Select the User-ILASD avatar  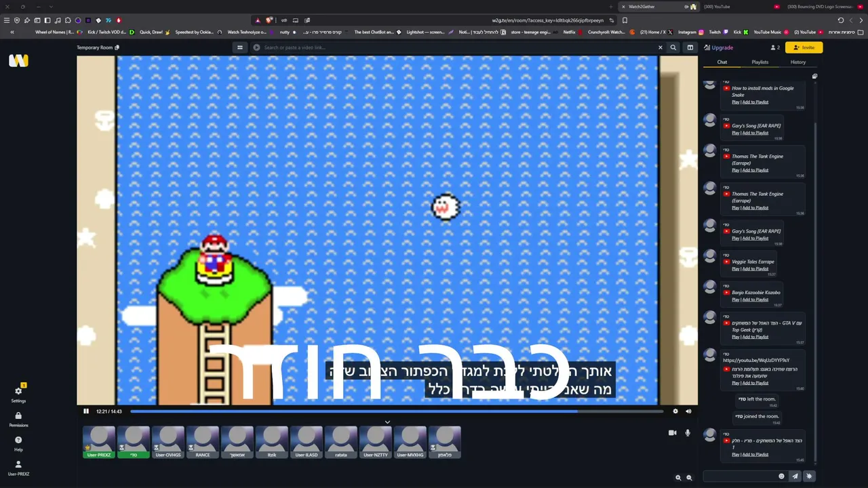point(307,442)
